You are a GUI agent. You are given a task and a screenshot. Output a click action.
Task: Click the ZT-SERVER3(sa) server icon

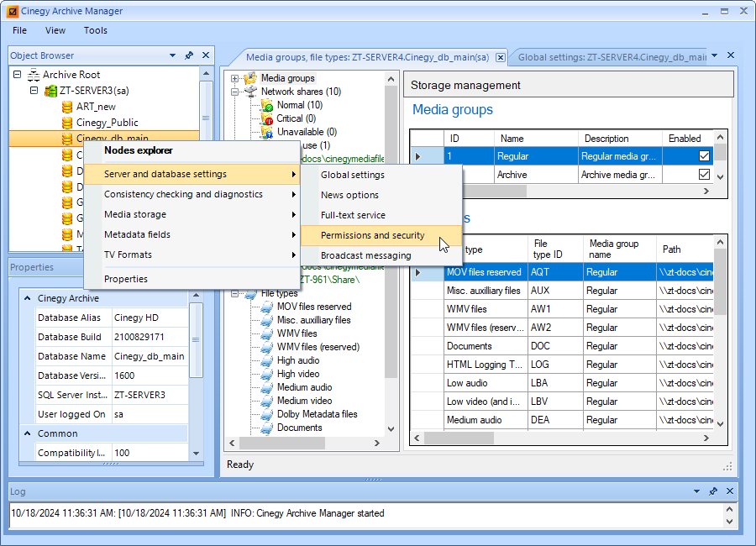click(50, 91)
